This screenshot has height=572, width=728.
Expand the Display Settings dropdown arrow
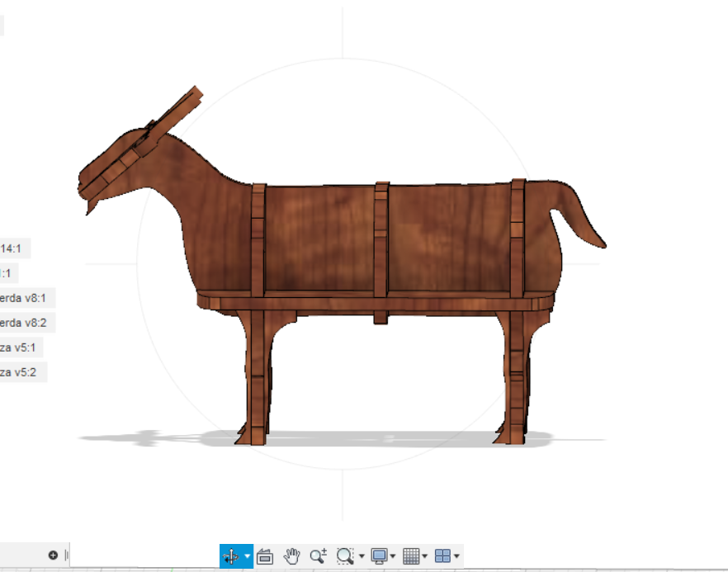coord(393,555)
